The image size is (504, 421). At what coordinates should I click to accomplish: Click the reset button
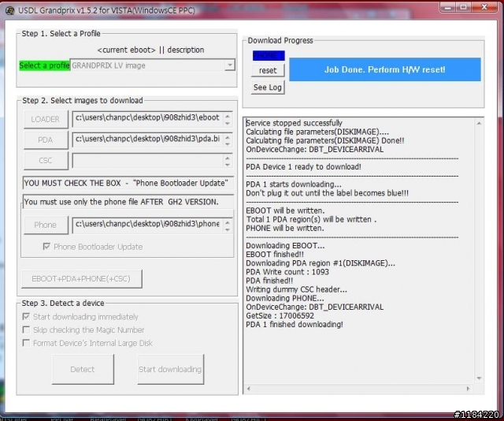coord(268,70)
